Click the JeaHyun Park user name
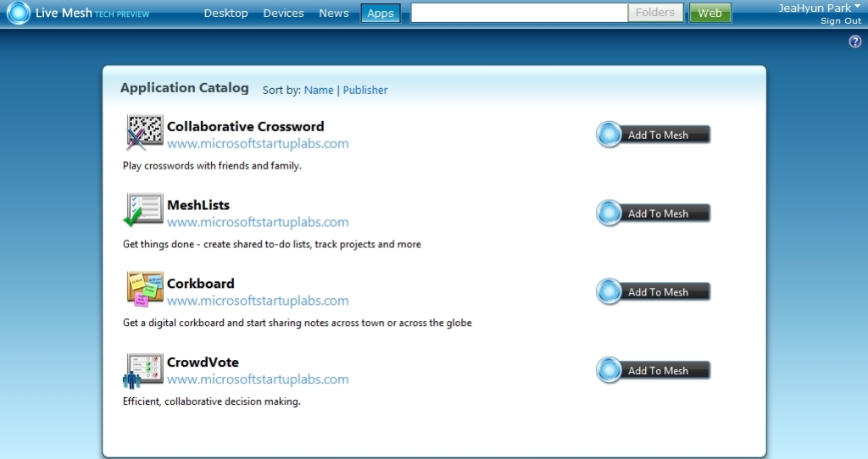868x459 pixels. point(815,8)
